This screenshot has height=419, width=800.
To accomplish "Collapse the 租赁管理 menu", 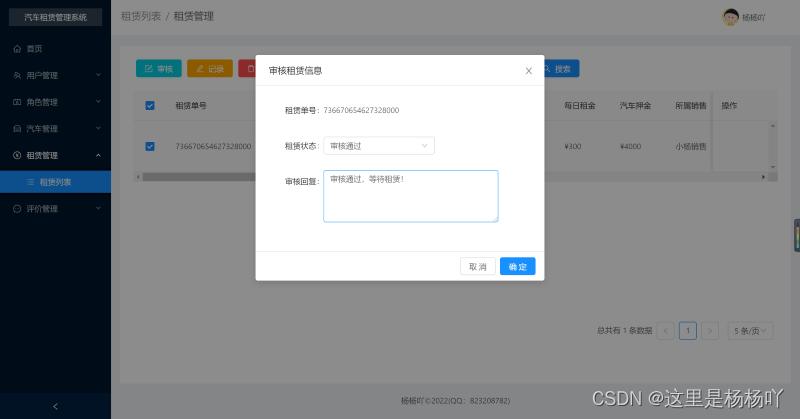I will coord(55,155).
